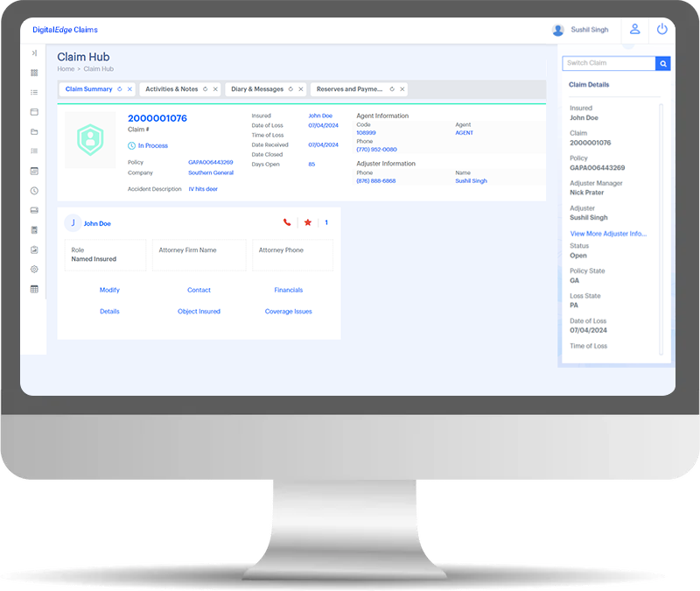Click the grid apps icon in sidebar
The width and height of the screenshot is (700, 591).
[34, 73]
